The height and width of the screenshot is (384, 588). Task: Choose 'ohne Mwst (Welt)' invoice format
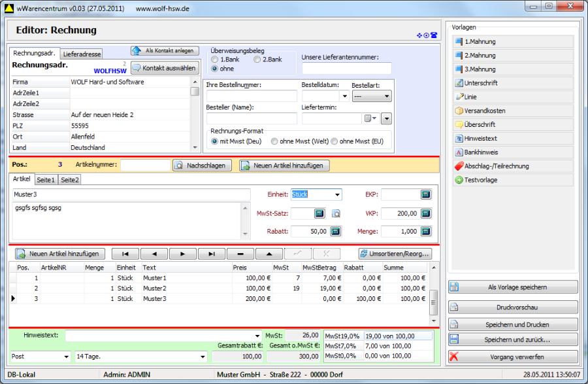tap(275, 141)
